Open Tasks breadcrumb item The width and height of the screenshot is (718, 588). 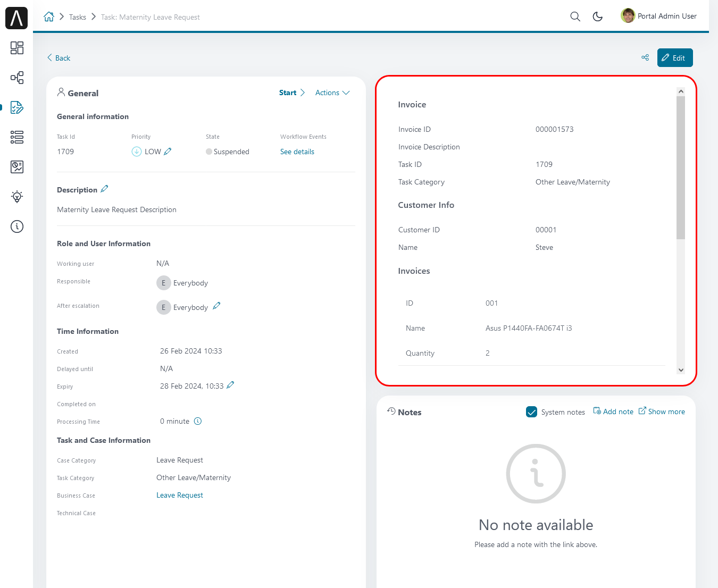click(78, 17)
